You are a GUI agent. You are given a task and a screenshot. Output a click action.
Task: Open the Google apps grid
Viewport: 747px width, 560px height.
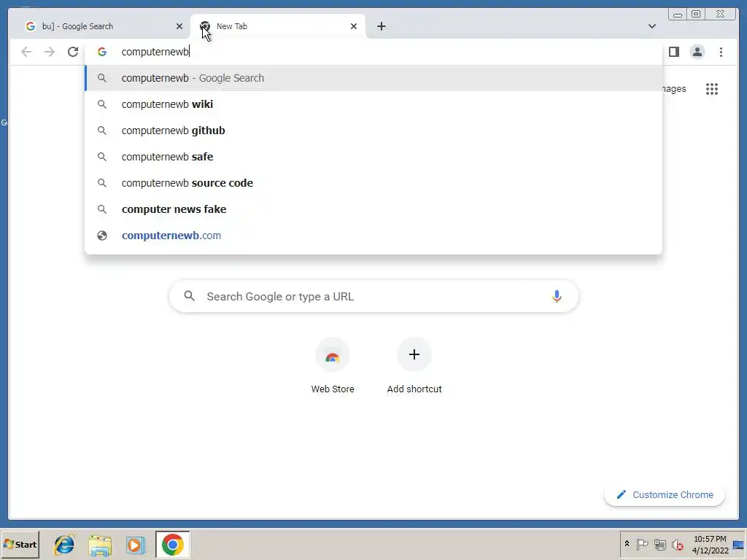[x=712, y=89]
